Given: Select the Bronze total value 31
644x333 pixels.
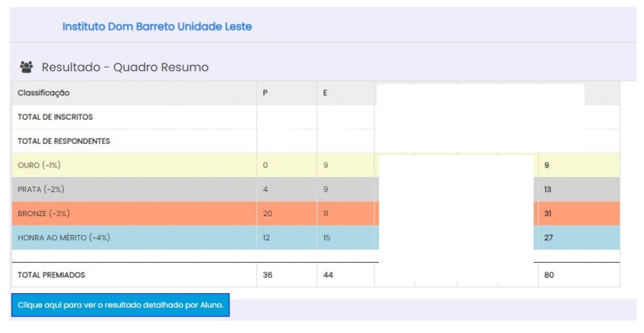Looking at the screenshot, I should pos(548,213).
